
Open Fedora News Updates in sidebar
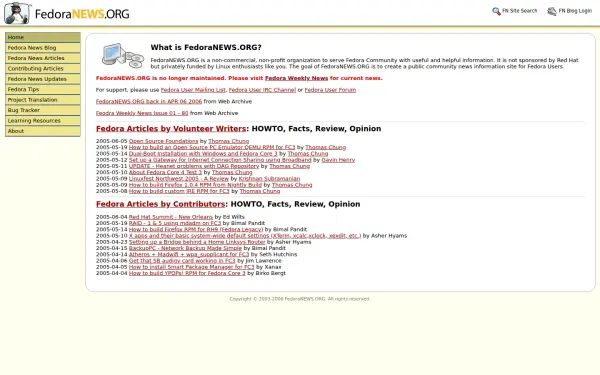[x=43, y=79]
